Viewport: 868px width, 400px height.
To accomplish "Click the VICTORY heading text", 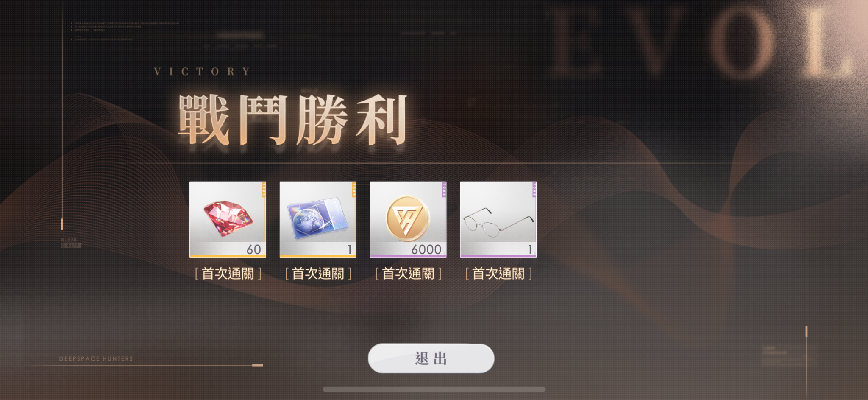I will tap(202, 71).
